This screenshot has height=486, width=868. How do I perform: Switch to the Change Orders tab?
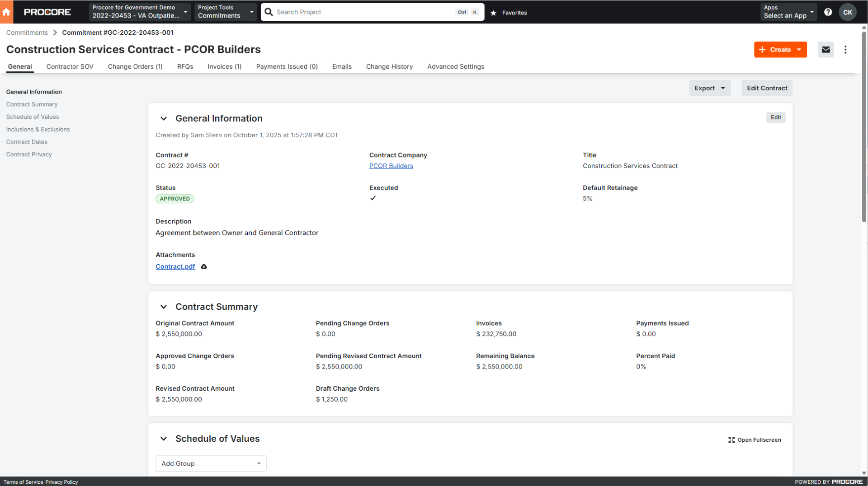[135, 66]
